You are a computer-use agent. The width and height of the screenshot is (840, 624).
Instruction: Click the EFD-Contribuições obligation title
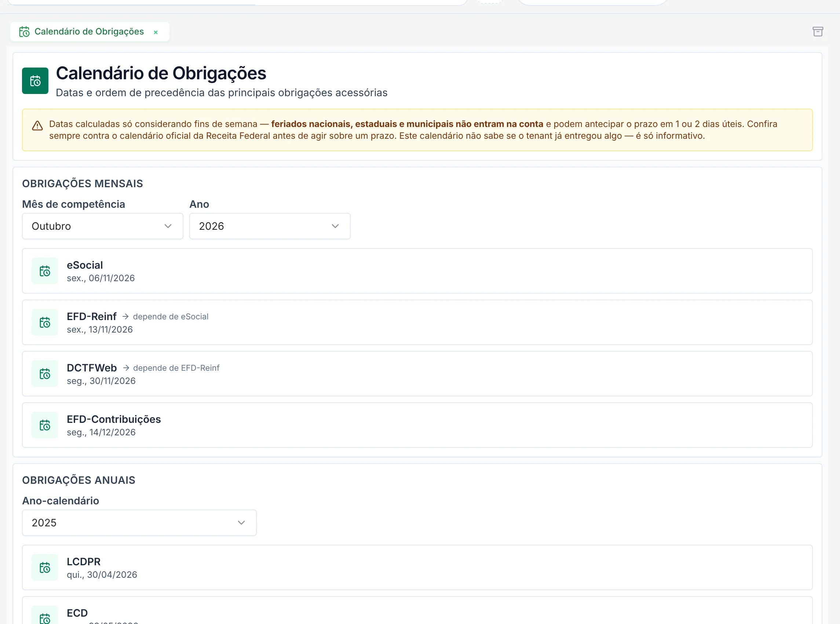[114, 419]
